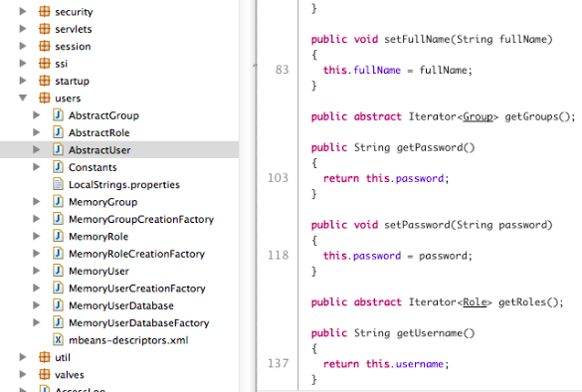Click the valves package icon
Viewport: 582px width, 392px height.
pyautogui.click(x=44, y=374)
